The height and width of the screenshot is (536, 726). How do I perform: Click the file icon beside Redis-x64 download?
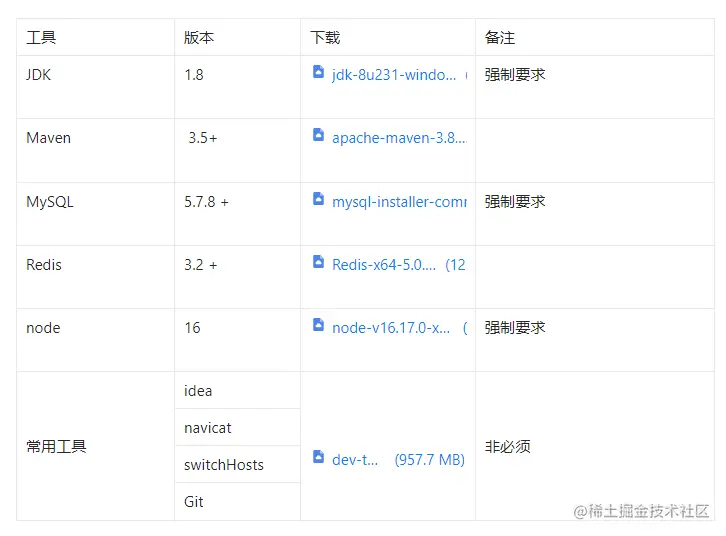[318, 262]
